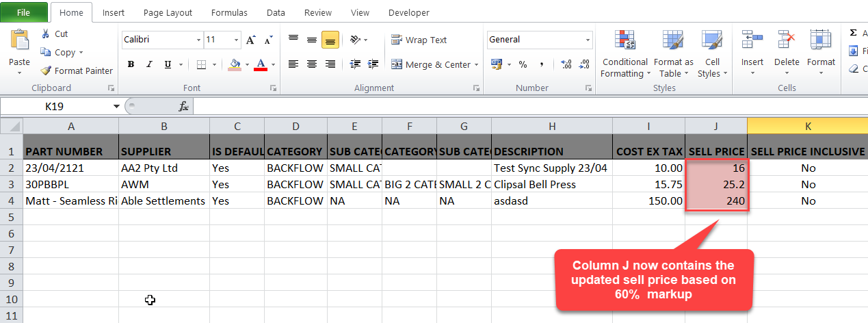The image size is (868, 323).
Task: Toggle Wrap Text for the cell
Action: coord(419,40)
